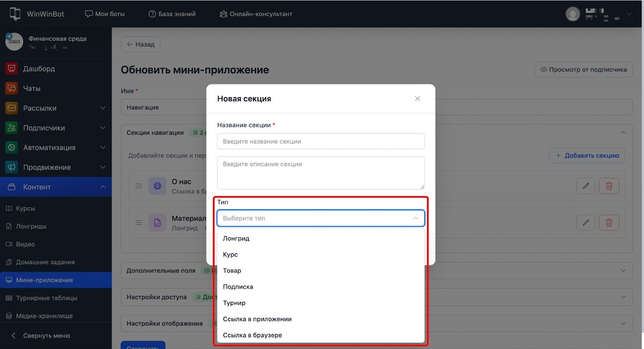Open the Выберите тип dropdown

pyautogui.click(x=320, y=218)
